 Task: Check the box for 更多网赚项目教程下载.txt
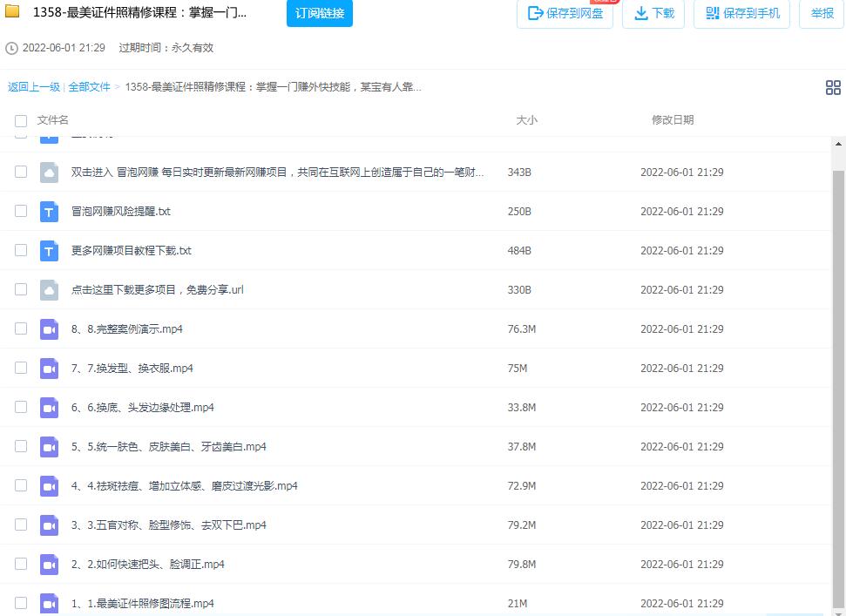(21, 250)
